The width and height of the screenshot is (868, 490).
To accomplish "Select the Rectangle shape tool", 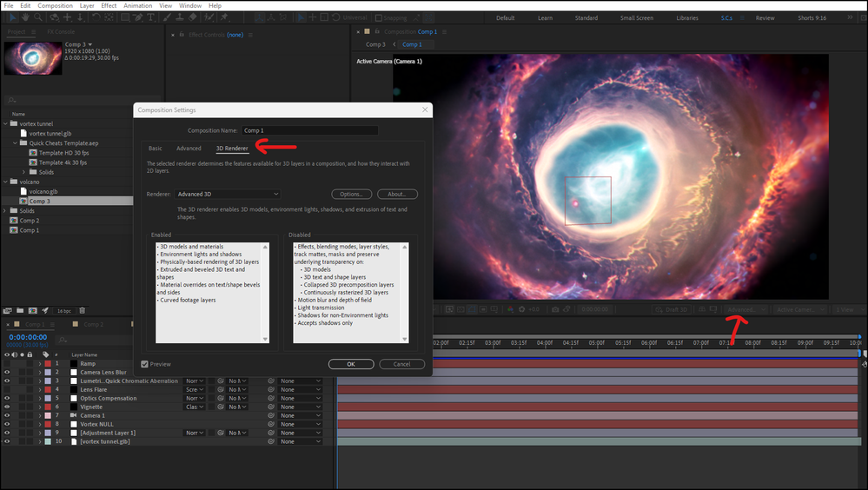I will point(125,17).
